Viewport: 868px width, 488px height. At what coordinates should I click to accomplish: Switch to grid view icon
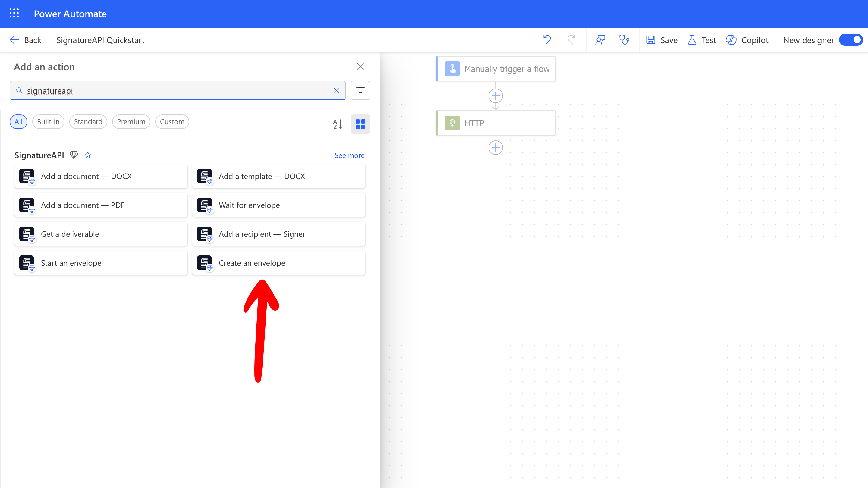tap(360, 124)
